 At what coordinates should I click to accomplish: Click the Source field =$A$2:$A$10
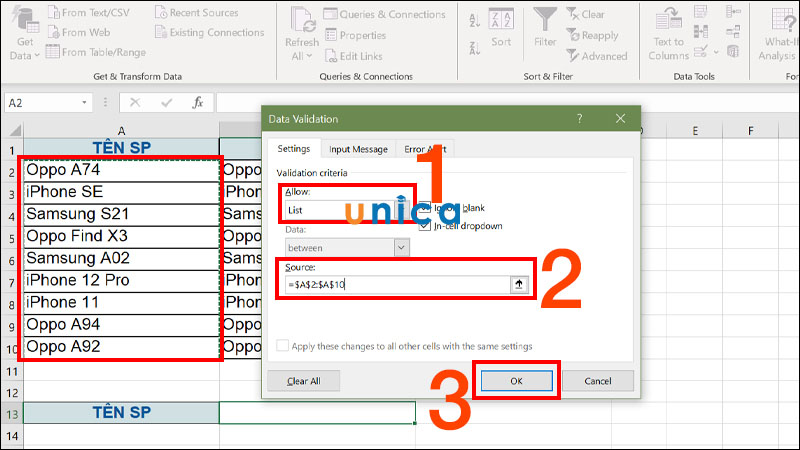(397, 284)
